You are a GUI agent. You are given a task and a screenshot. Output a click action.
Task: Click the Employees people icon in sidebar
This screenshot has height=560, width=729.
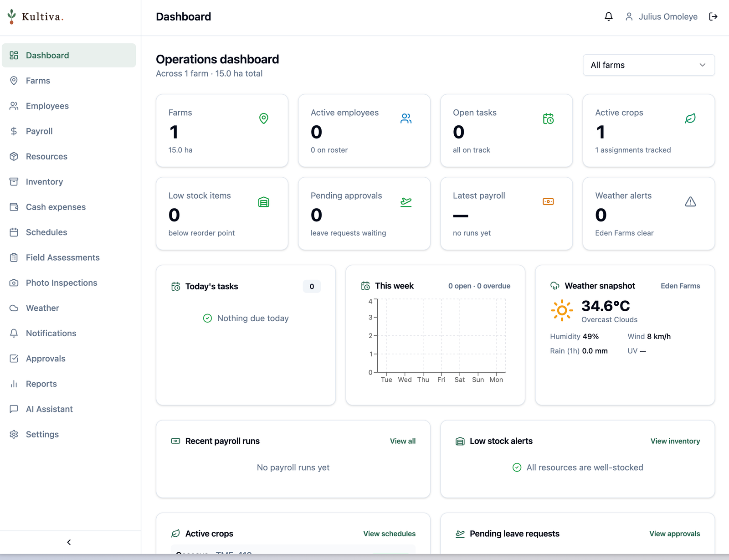pos(14,106)
